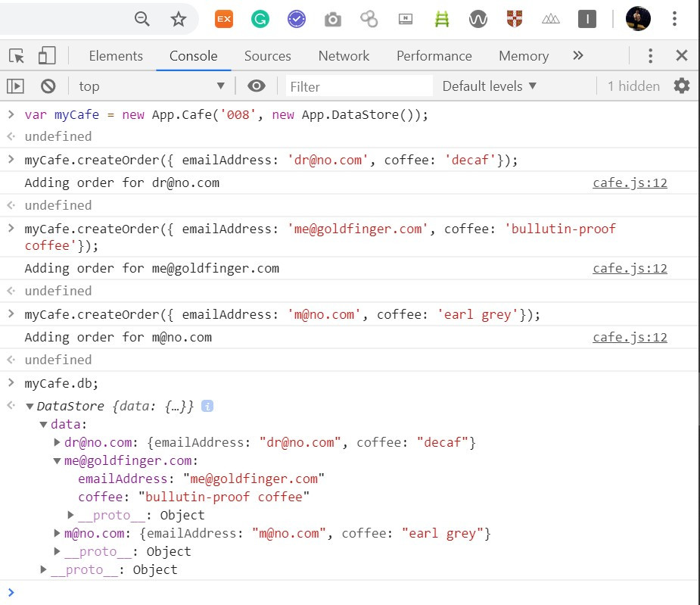This screenshot has height=605, width=700.
Task: Open cafe.js:12 link for dr@no.com order
Action: [x=630, y=182]
